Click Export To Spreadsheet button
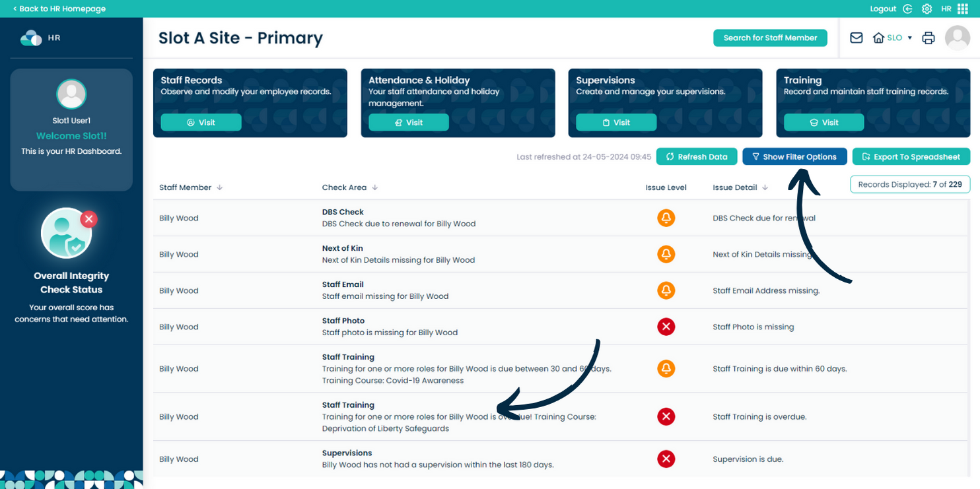This screenshot has height=489, width=980. pyautogui.click(x=911, y=156)
